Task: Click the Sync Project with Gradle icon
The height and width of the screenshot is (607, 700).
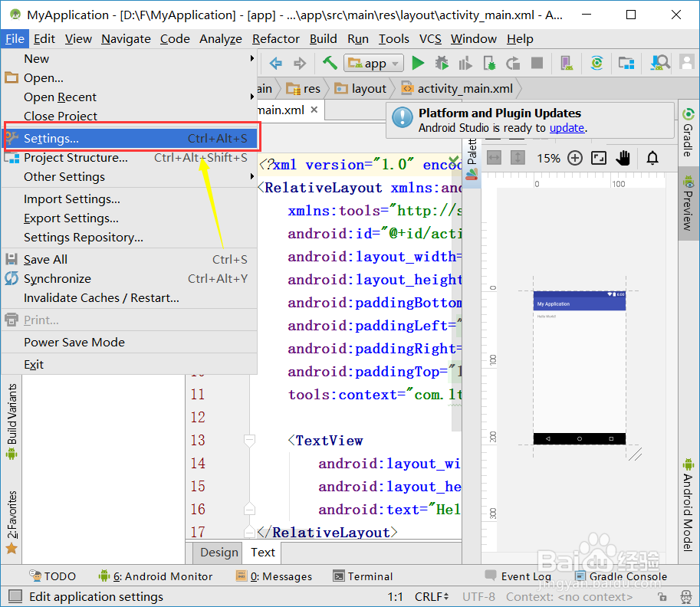Action: (596, 63)
